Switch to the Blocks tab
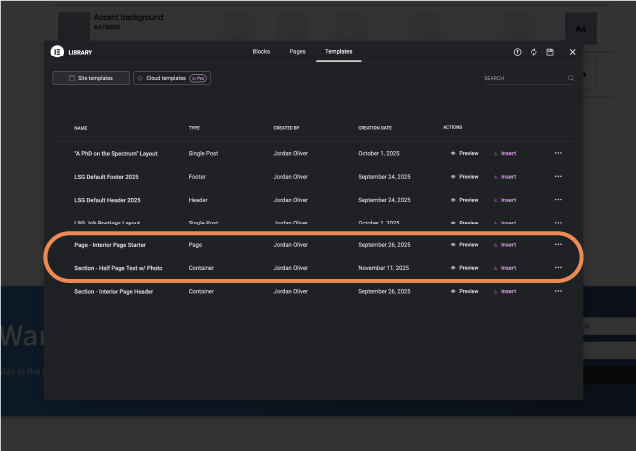Screen dimensions: 636x451 pos(261,51)
